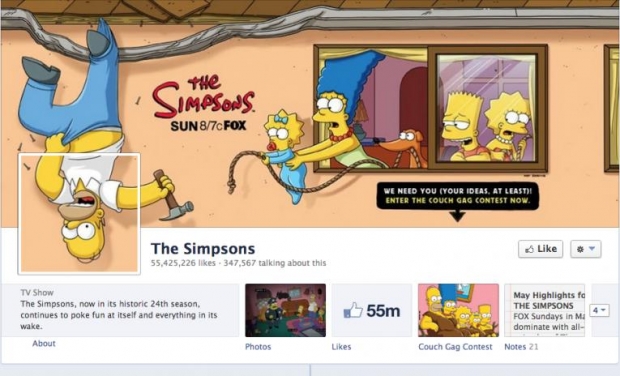The width and height of the screenshot is (620, 376).
Task: Open Notes 21 link
Action: click(x=521, y=347)
